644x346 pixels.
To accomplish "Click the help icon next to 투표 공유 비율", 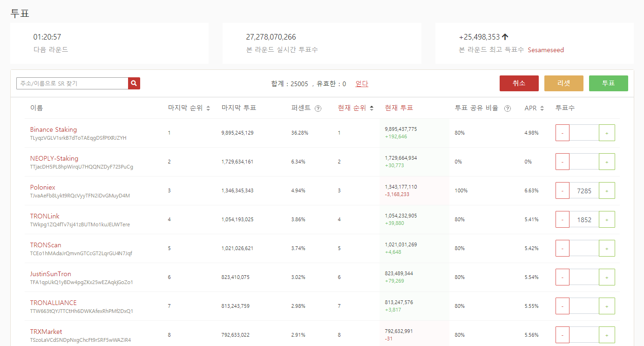I will point(508,109).
